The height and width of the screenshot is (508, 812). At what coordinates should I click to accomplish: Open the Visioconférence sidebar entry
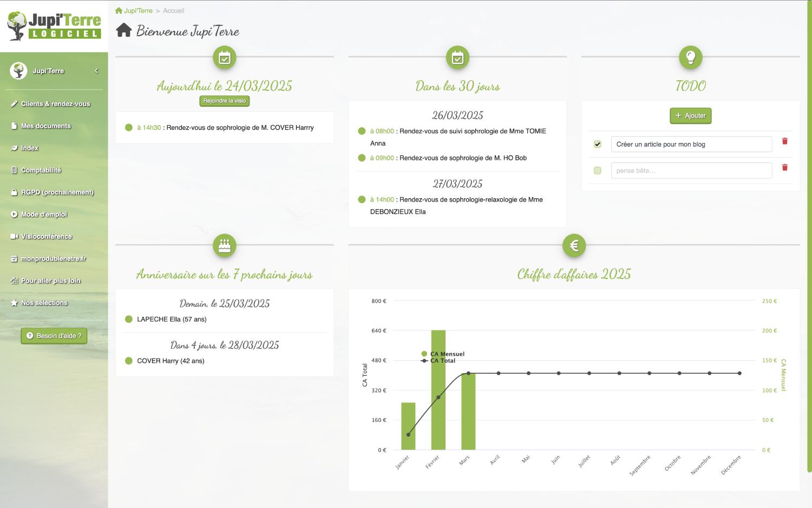coord(46,237)
